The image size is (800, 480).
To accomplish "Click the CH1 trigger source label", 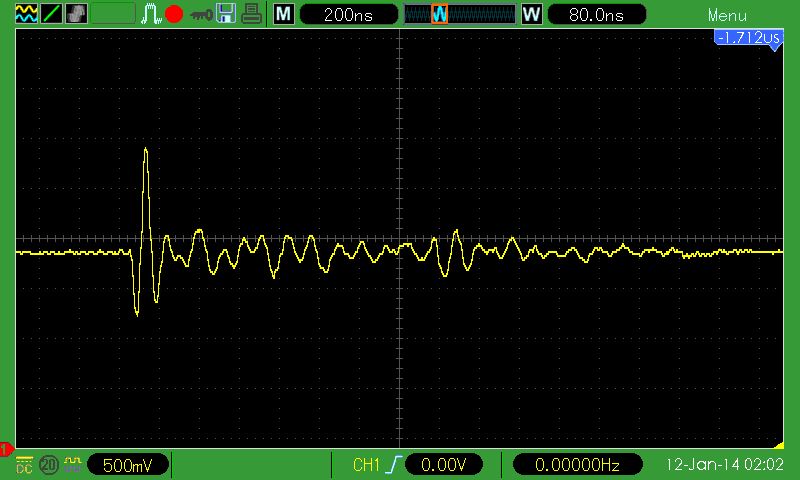I will click(366, 465).
